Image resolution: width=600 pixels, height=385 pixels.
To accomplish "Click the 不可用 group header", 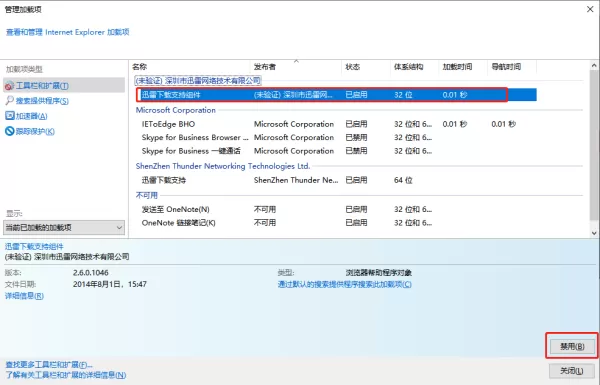I will (x=147, y=195).
